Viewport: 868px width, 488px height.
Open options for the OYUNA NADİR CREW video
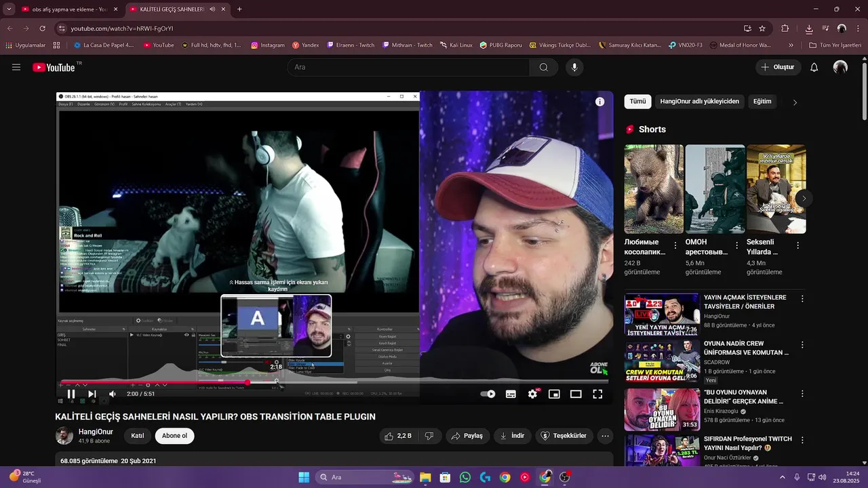[802, 345]
